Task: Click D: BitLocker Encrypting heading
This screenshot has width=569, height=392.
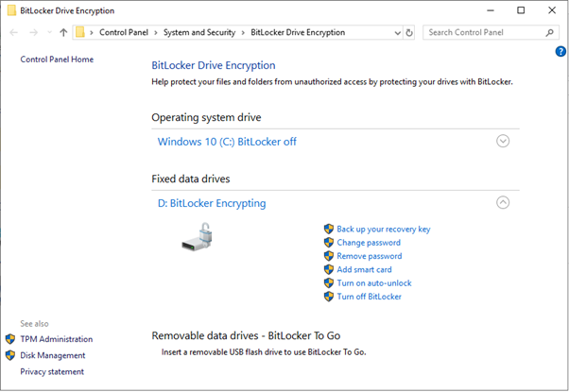Action: 212,203
